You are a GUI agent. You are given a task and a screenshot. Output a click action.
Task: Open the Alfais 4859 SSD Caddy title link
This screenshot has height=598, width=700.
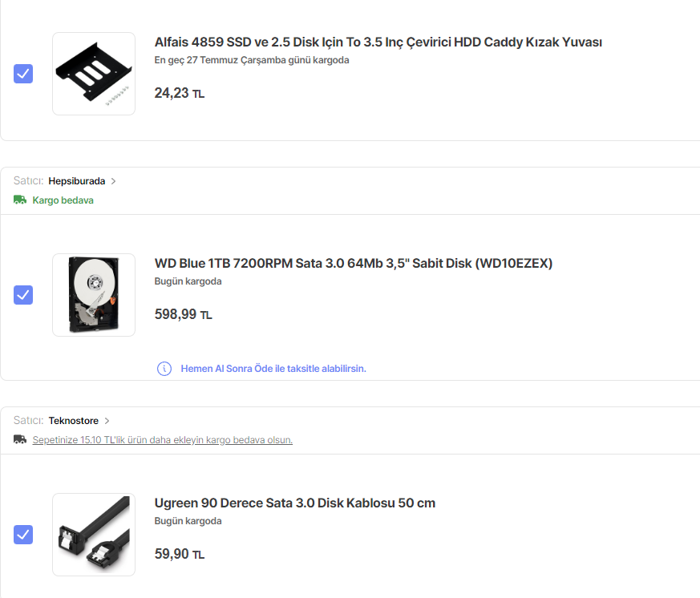pos(378,42)
